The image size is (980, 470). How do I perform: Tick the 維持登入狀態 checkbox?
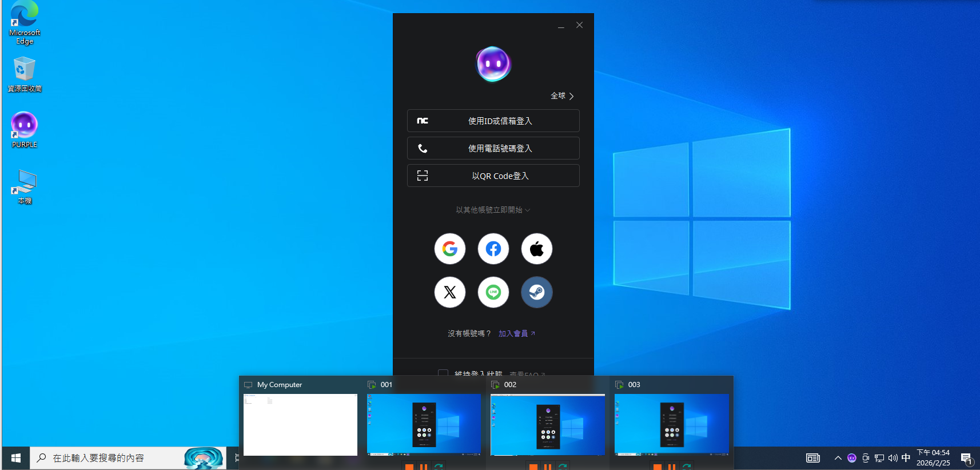click(x=443, y=373)
